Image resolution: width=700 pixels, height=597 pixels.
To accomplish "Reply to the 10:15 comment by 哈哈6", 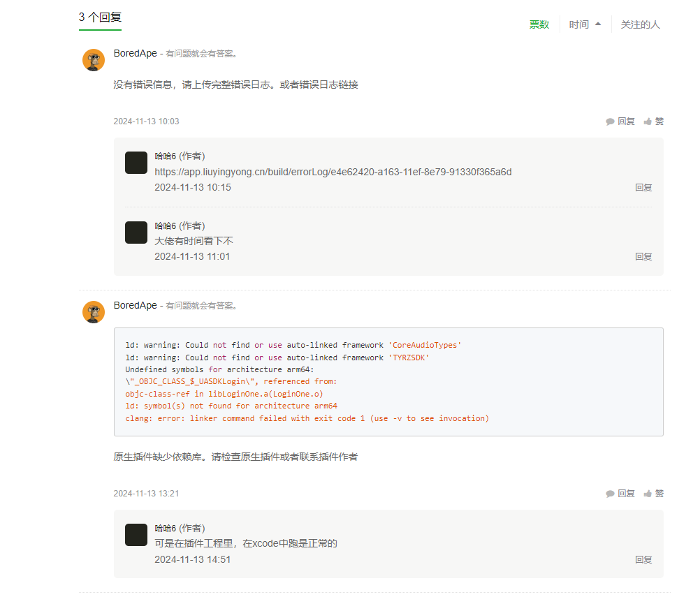I will (x=643, y=187).
